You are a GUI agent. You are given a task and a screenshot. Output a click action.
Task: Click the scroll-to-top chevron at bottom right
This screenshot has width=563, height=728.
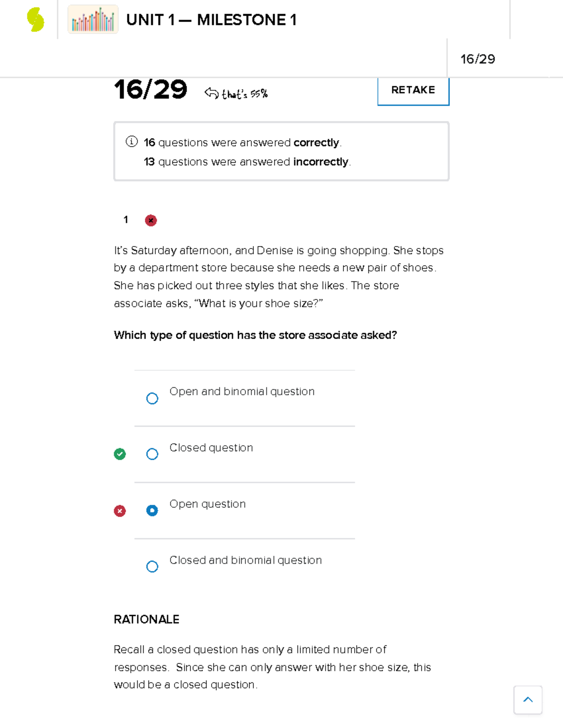pyautogui.click(x=528, y=700)
